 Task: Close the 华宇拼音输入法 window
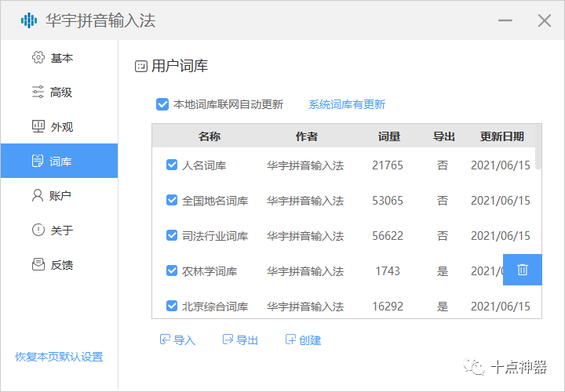544,20
